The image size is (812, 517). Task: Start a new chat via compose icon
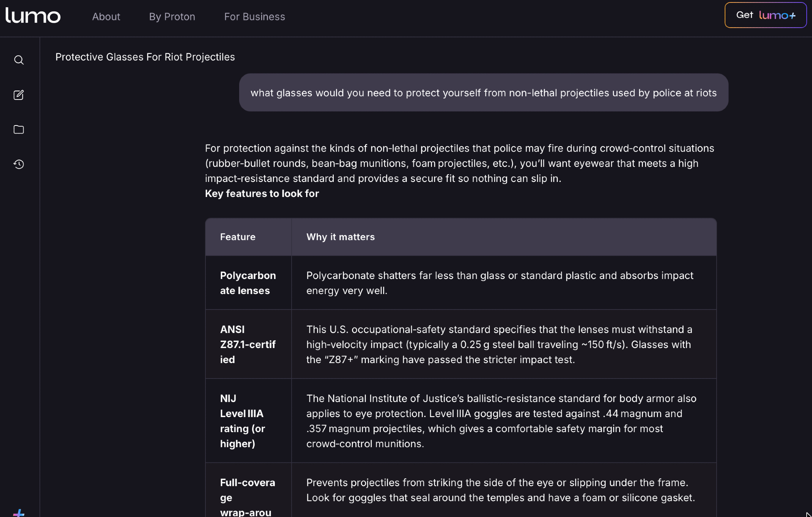pos(19,95)
